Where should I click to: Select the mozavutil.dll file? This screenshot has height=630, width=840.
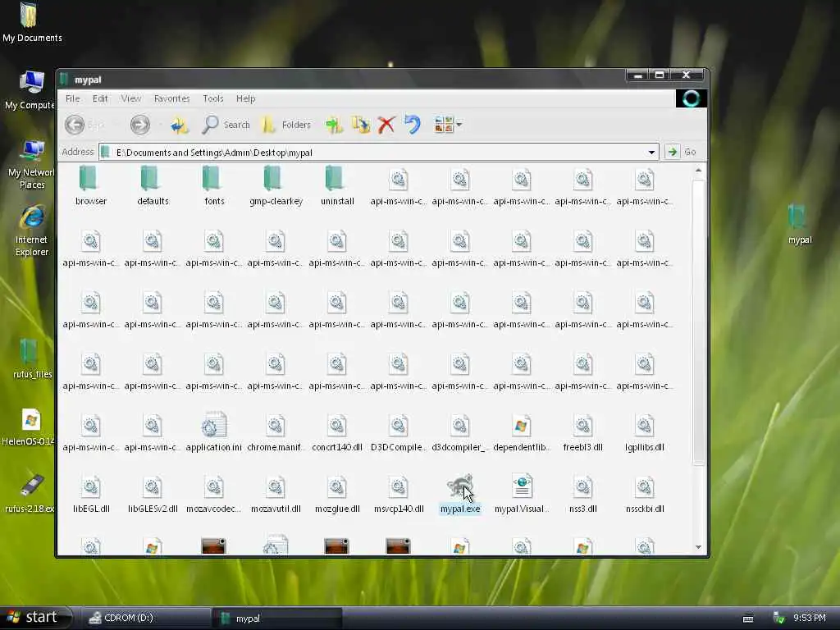tap(276, 493)
